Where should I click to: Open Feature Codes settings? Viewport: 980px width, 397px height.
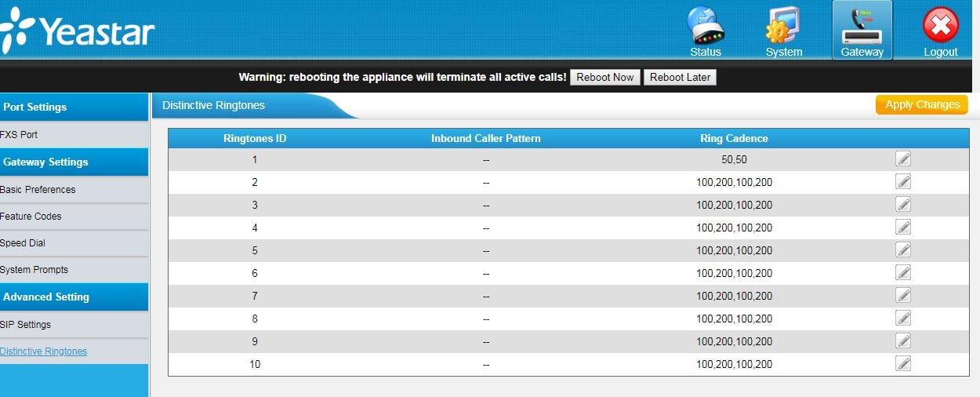coord(31,217)
